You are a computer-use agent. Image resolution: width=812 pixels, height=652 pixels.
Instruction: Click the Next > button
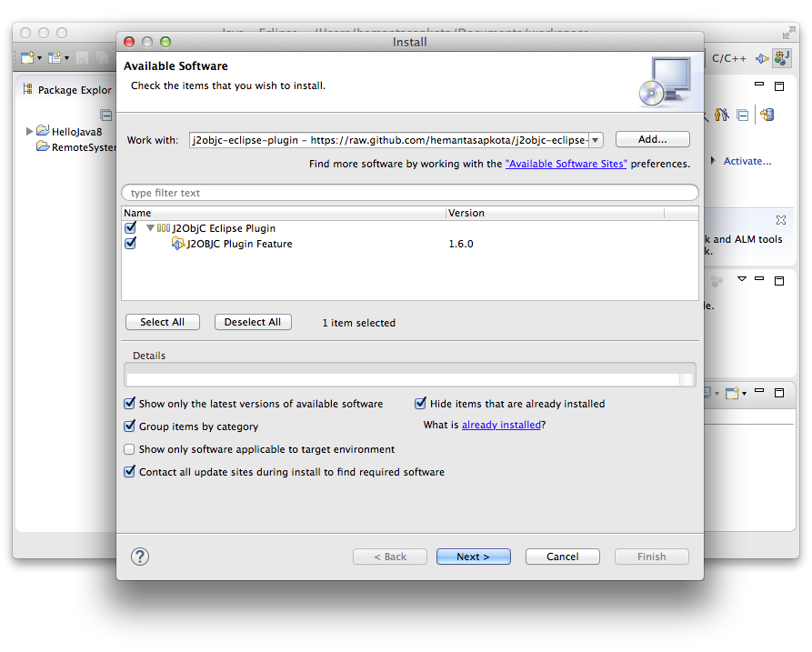pyautogui.click(x=474, y=557)
